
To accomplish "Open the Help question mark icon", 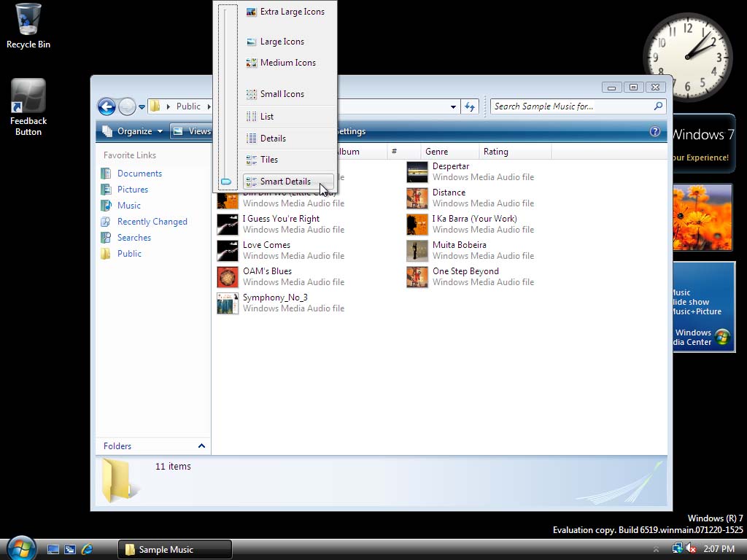I will [655, 131].
